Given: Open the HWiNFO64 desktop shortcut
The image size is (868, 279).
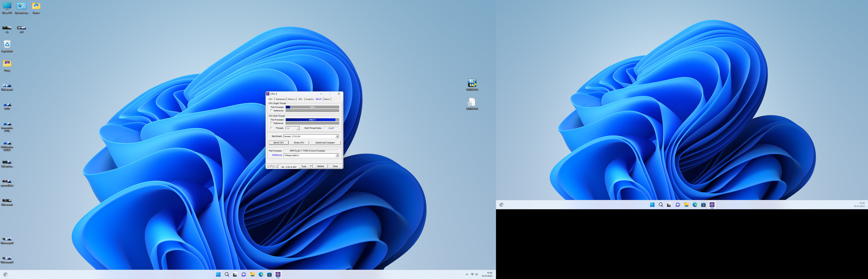Looking at the screenshot, I should coord(472,83).
